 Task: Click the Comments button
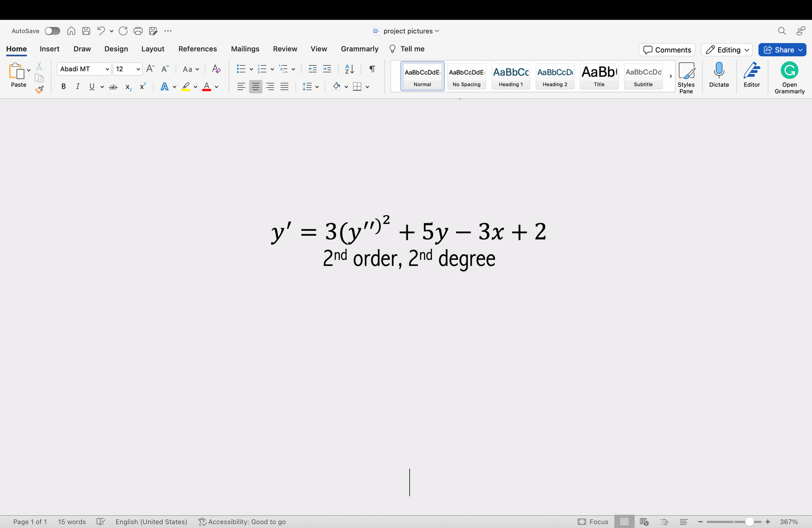667,50
